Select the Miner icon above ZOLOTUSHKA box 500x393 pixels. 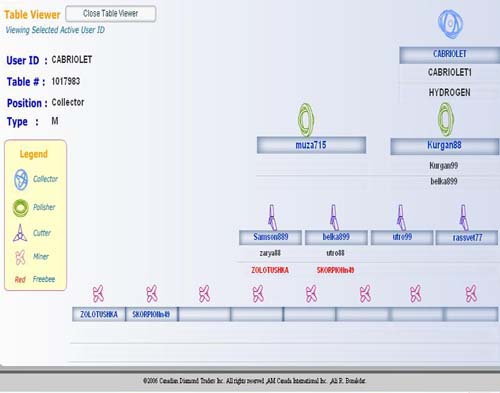[x=98, y=294]
